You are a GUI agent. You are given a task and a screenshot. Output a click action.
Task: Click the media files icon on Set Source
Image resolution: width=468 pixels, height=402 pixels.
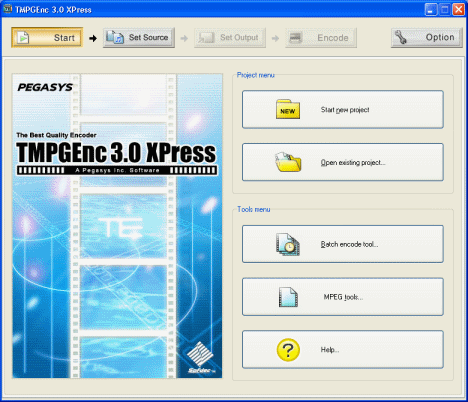tap(115, 37)
